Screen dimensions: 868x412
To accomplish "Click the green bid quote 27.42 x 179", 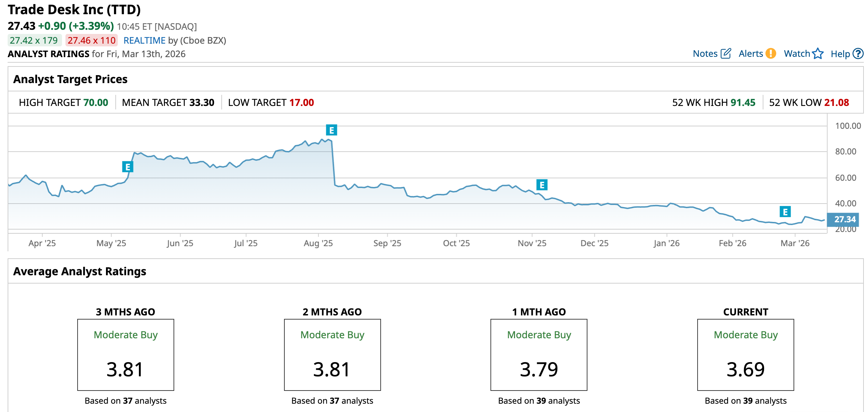I will [34, 41].
